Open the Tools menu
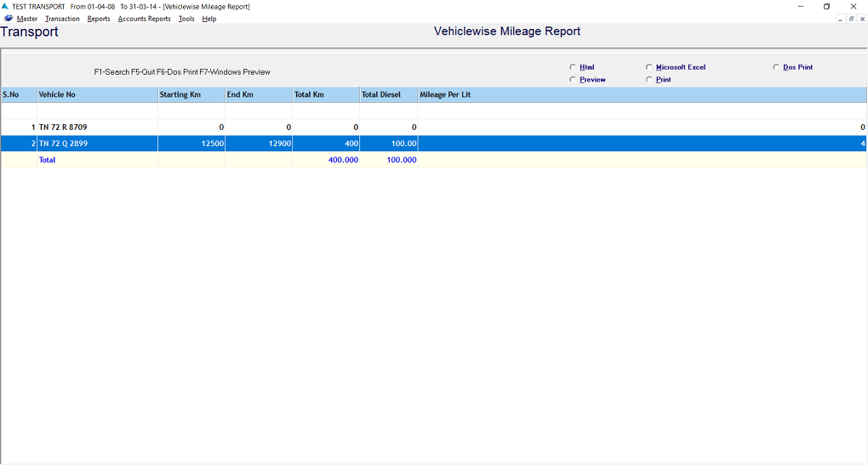This screenshot has height=465, width=868. [186, 19]
